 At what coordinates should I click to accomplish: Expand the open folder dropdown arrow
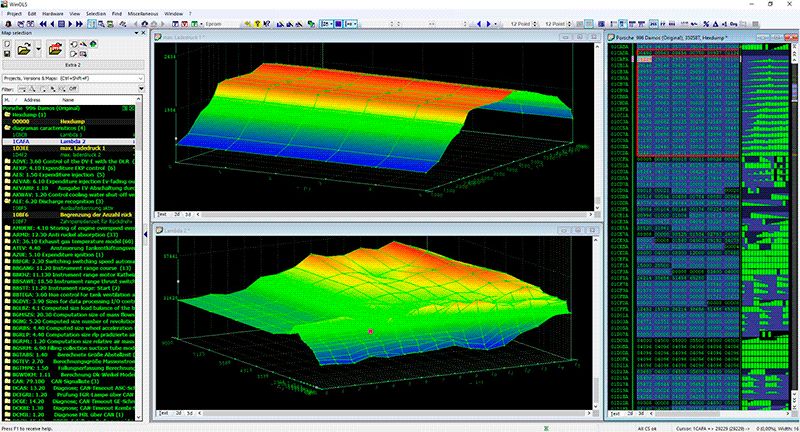click(38, 47)
